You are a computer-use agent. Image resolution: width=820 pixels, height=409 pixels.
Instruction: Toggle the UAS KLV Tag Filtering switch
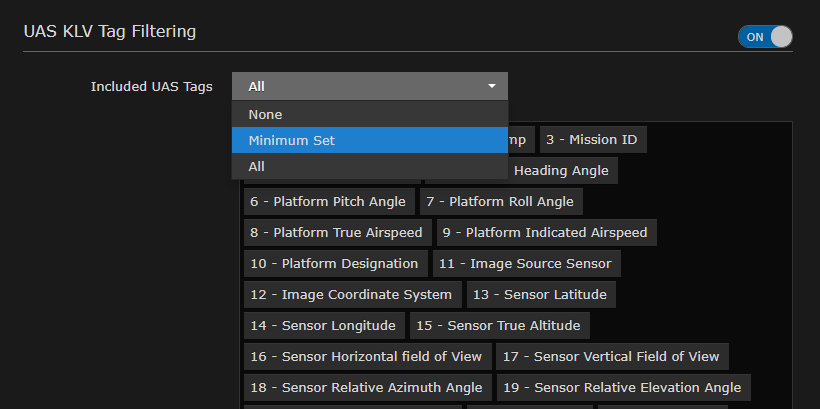(765, 37)
